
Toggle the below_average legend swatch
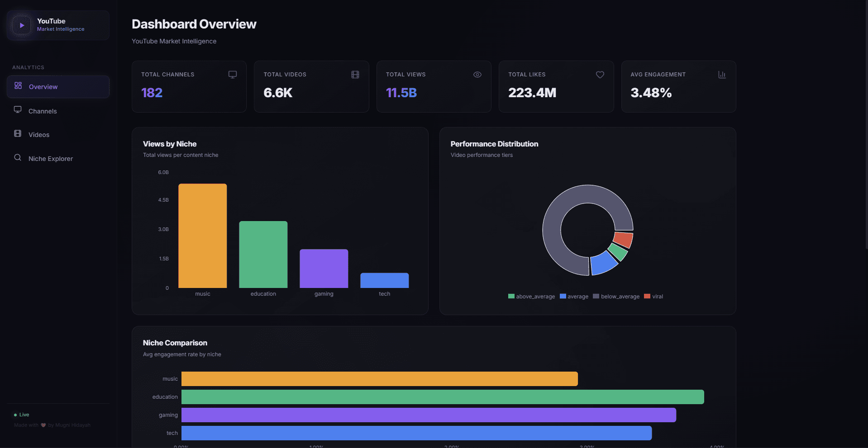[x=596, y=297]
